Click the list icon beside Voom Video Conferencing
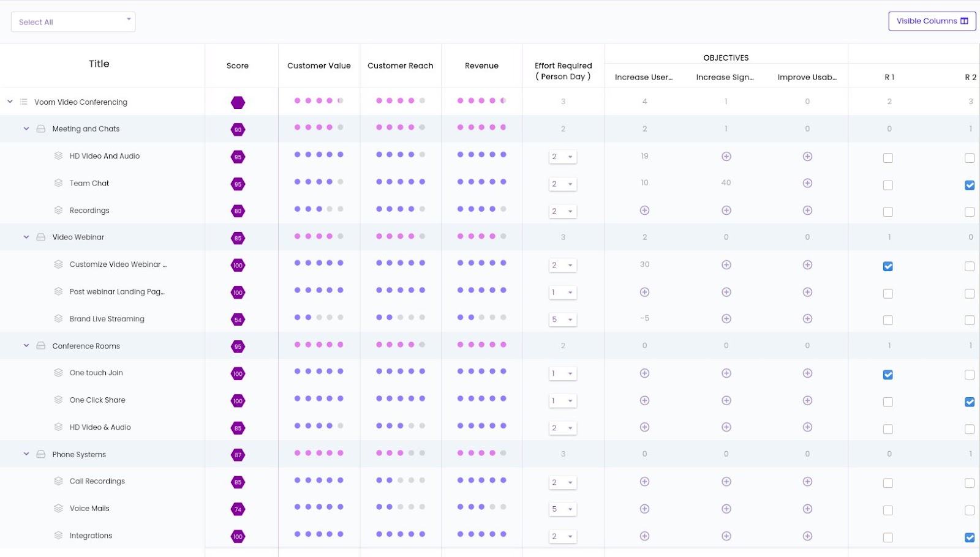Screen dimensions: 980x557 coord(24,102)
